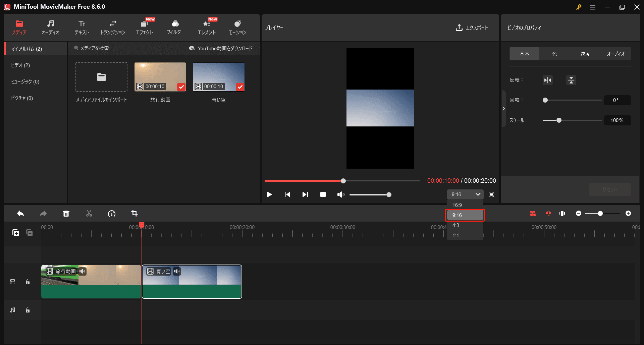Collapse the aspect ratio dropdown
The height and width of the screenshot is (345, 644).
click(478, 194)
